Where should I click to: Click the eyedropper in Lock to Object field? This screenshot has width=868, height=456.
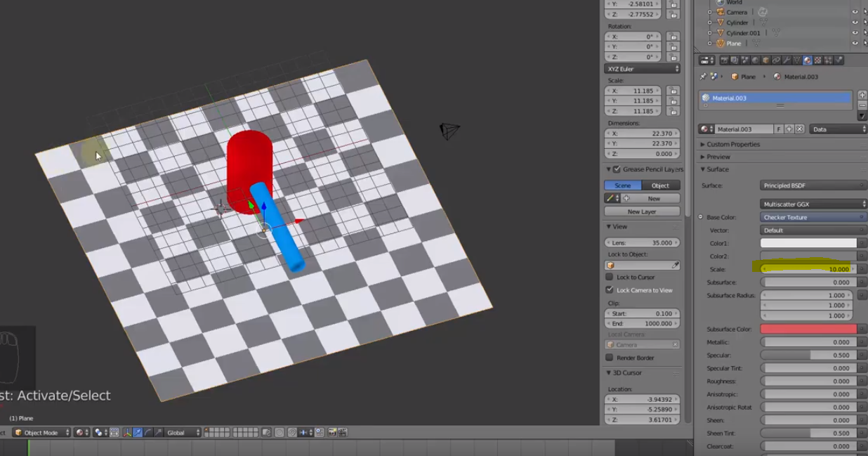tap(676, 266)
